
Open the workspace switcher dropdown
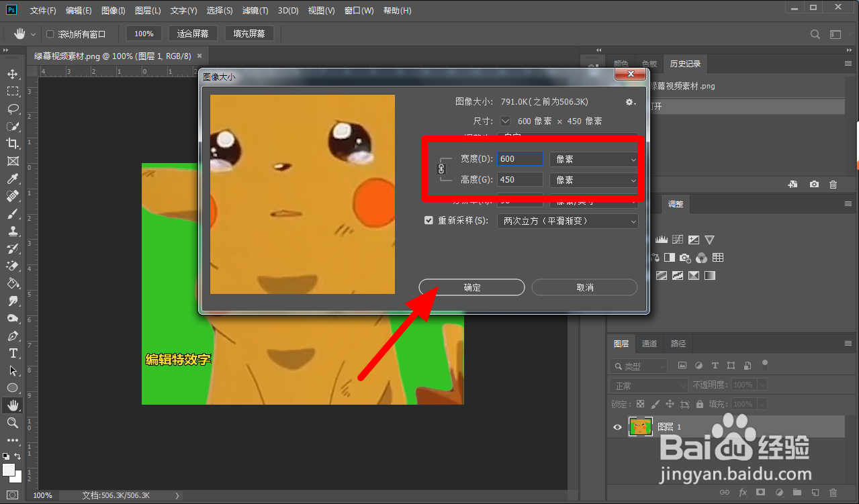[x=835, y=34]
